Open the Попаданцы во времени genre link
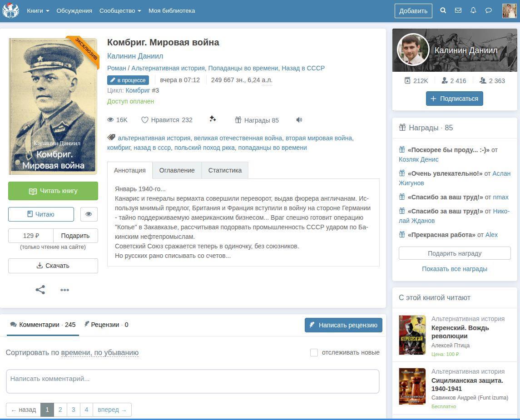The width and height of the screenshot is (520, 420). coord(243,68)
